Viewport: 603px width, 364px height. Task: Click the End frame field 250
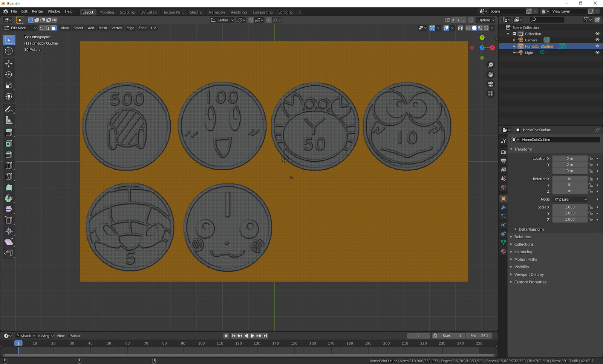(479, 336)
